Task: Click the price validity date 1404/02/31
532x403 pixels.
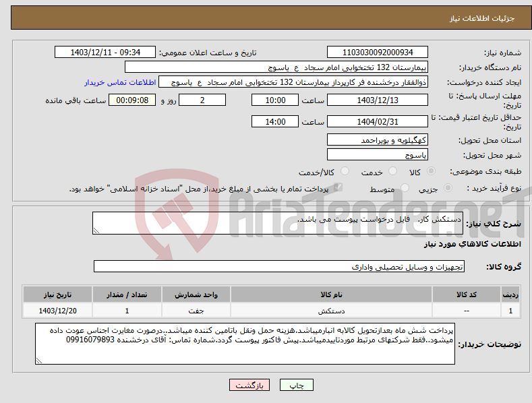Action: pyautogui.click(x=378, y=121)
